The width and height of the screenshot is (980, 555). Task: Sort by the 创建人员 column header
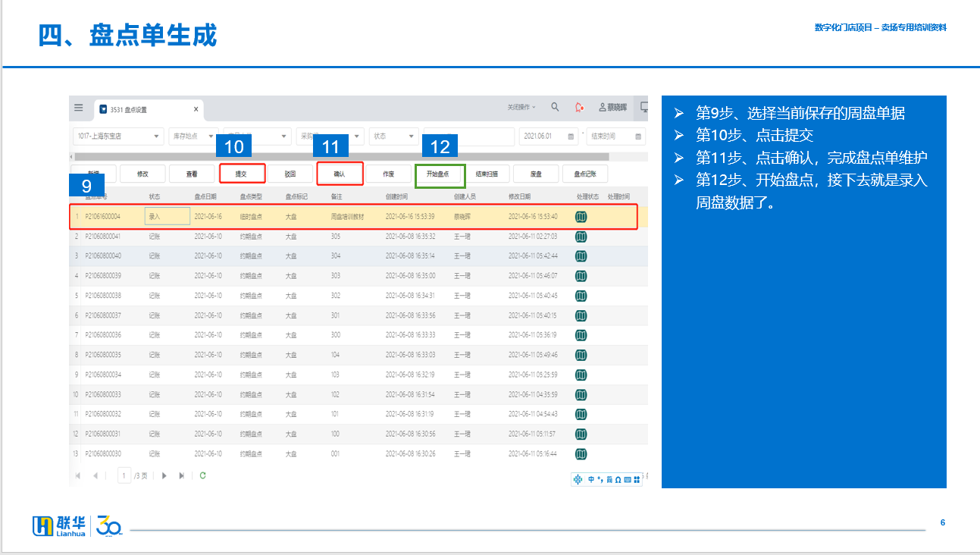[465, 196]
